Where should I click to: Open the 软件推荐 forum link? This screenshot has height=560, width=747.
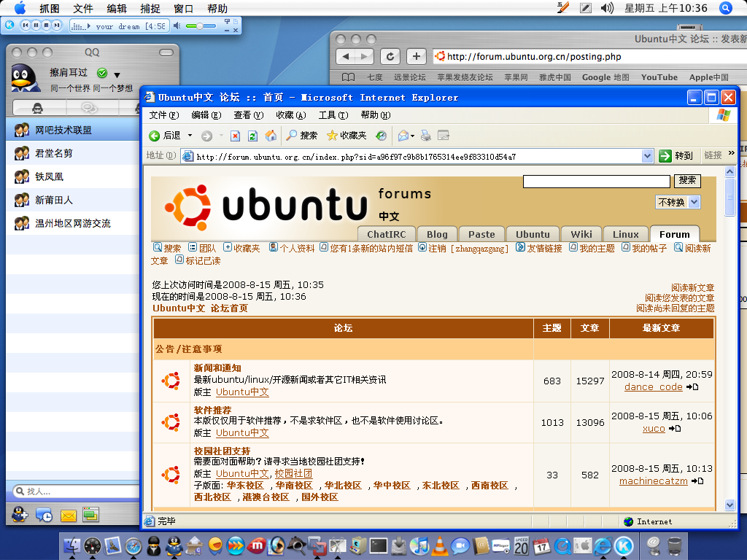tap(212, 410)
